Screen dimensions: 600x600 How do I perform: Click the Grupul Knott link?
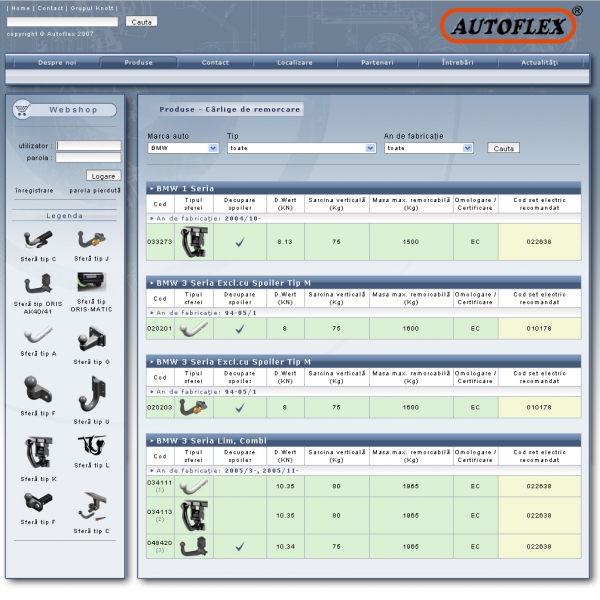pyautogui.click(x=92, y=8)
